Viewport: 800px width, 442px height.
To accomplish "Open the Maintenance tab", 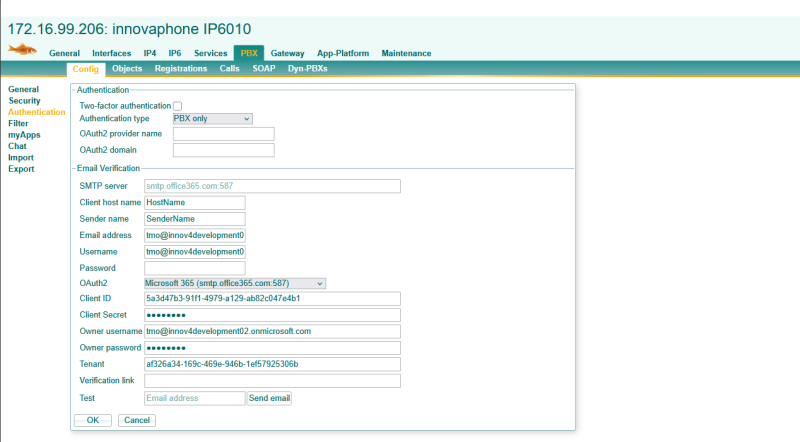I will click(406, 53).
